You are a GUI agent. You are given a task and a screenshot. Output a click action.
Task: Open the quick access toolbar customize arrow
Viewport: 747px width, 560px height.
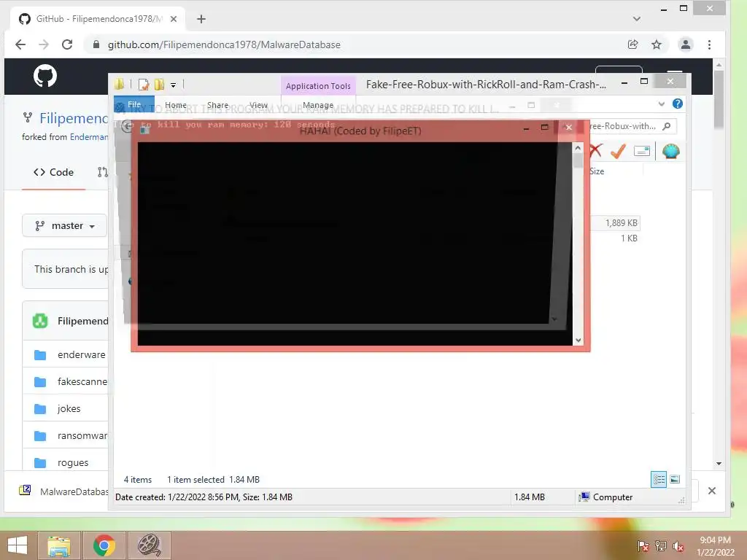(174, 85)
